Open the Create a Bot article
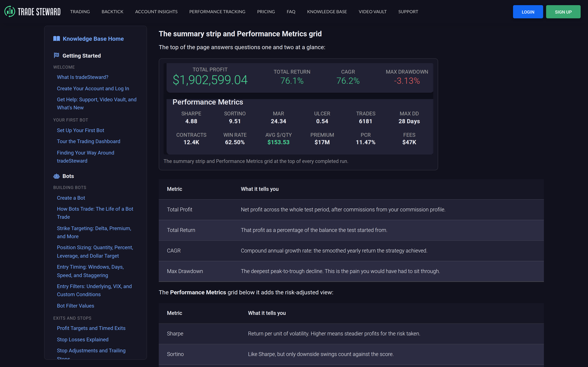The height and width of the screenshot is (367, 588). click(x=71, y=198)
